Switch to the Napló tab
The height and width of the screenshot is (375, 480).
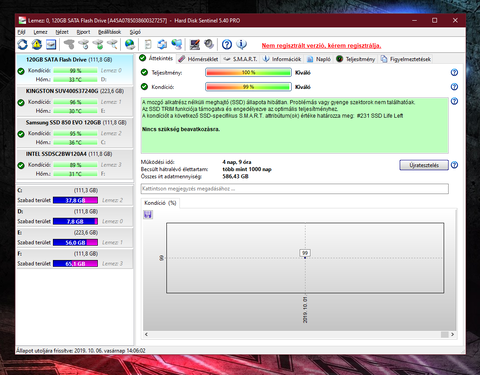click(319, 59)
